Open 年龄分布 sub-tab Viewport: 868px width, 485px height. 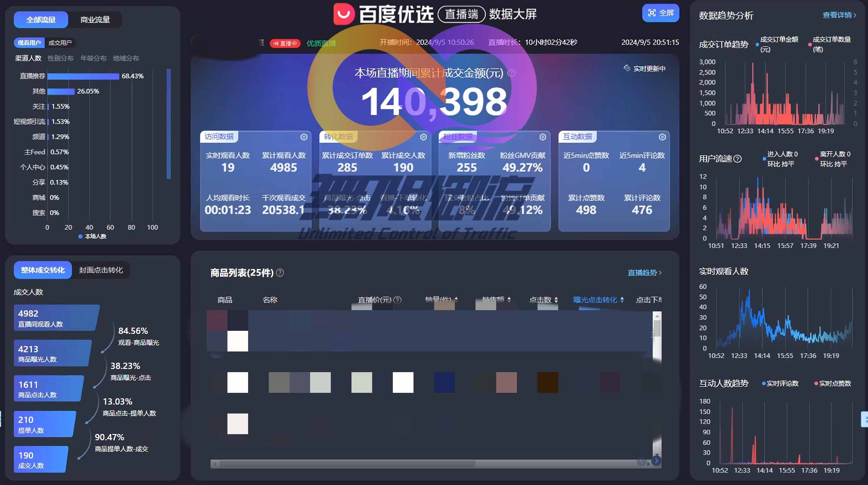93,58
